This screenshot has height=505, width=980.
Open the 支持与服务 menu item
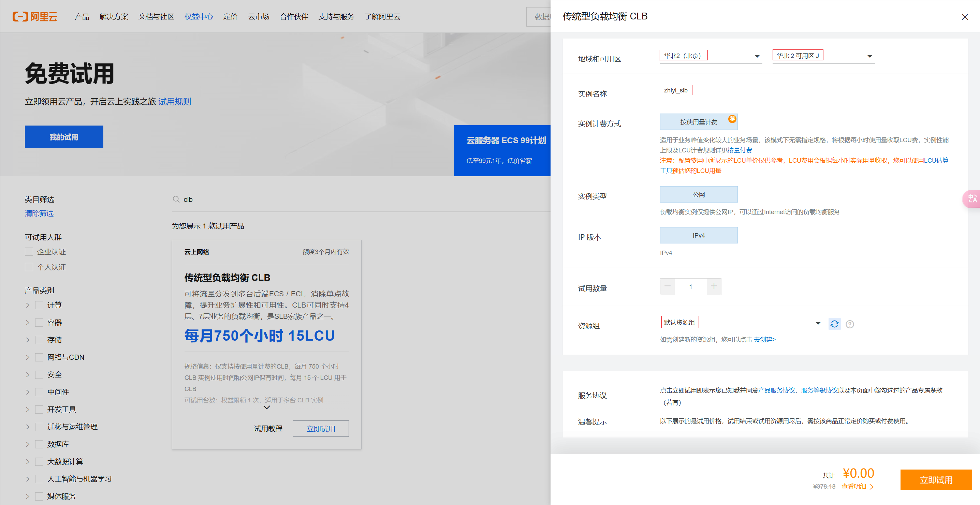(x=336, y=16)
